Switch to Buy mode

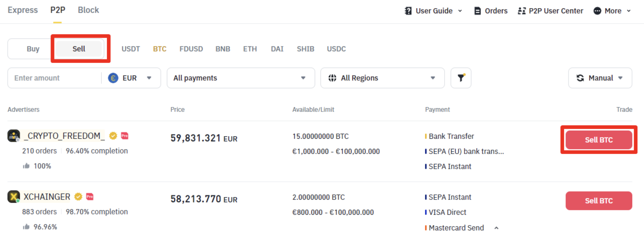click(33, 49)
